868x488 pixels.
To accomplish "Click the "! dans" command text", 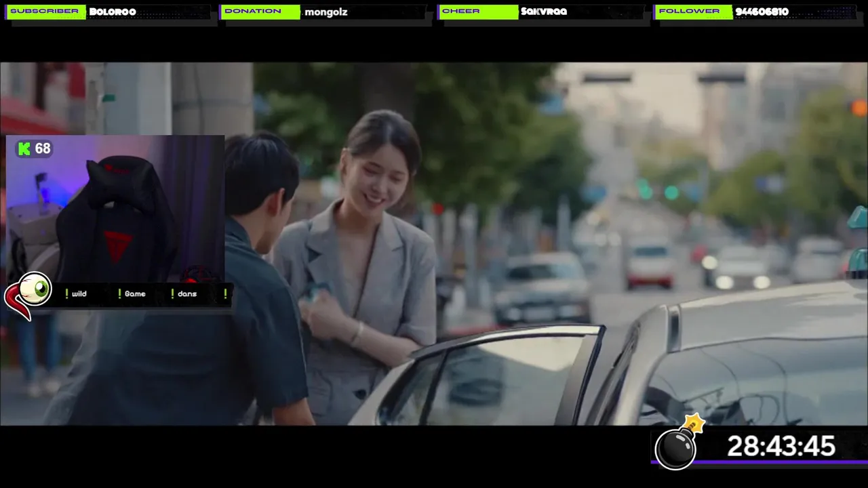I will click(x=184, y=293).
